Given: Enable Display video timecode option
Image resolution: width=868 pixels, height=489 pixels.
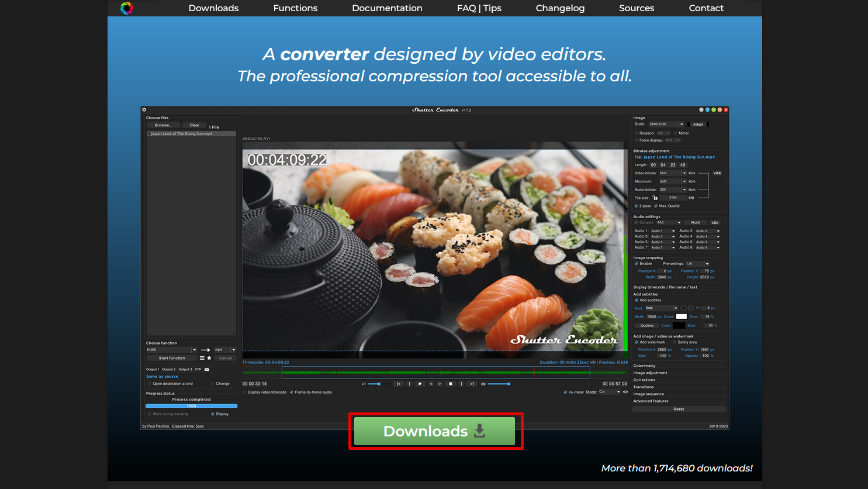Looking at the screenshot, I should point(244,392).
